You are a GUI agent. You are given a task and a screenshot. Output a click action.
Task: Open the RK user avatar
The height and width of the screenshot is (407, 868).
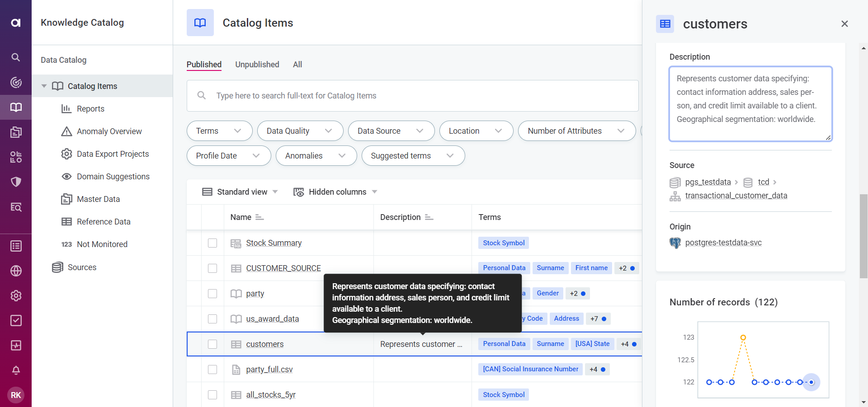pyautogui.click(x=16, y=395)
